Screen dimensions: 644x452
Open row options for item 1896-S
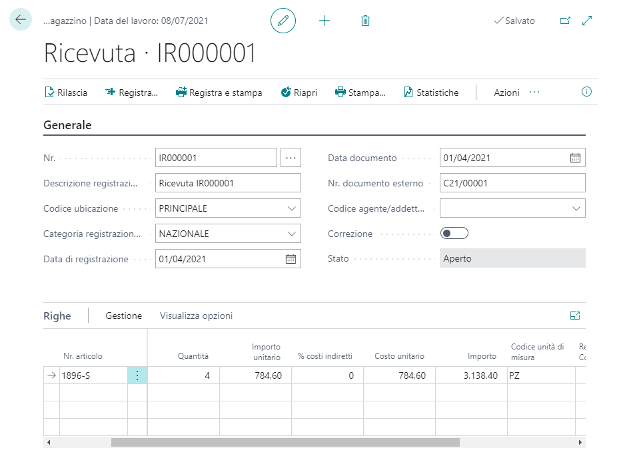tap(137, 375)
